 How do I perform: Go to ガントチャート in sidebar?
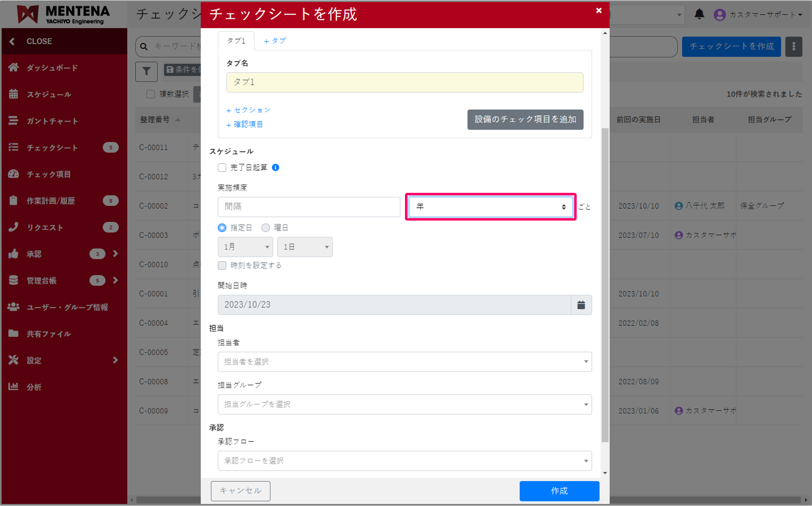[x=52, y=121]
